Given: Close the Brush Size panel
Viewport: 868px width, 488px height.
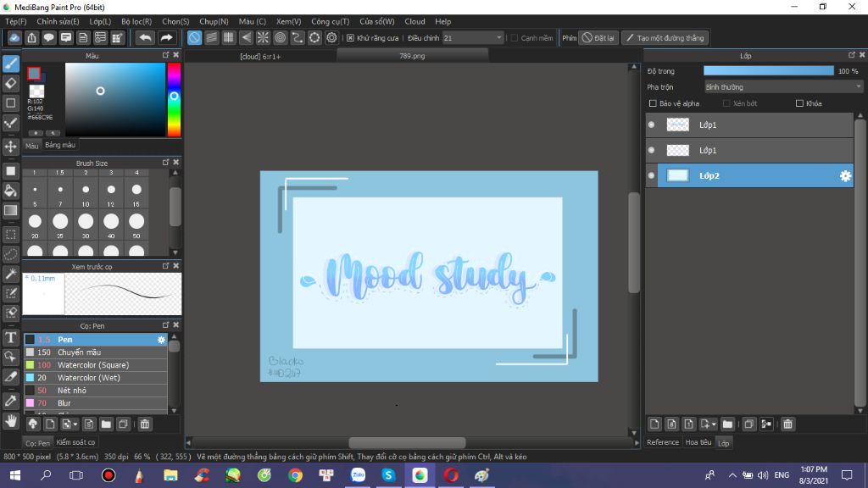Looking at the screenshot, I should click(x=176, y=163).
